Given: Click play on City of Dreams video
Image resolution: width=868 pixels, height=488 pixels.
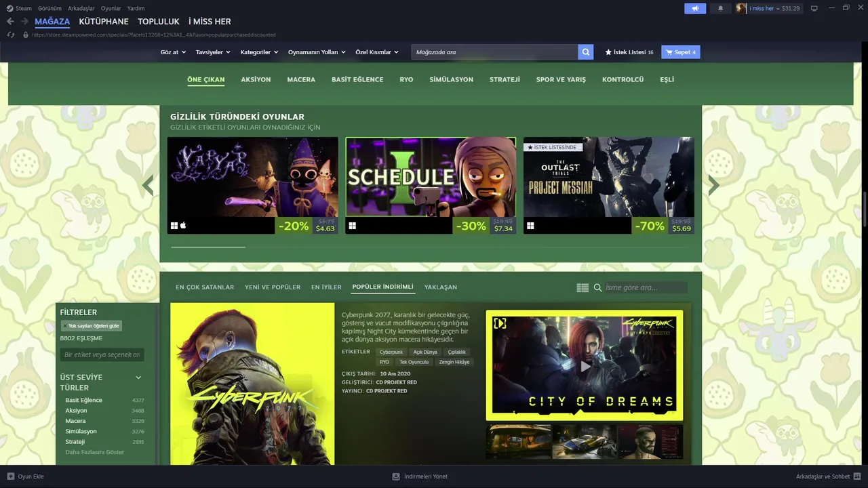Looking at the screenshot, I should [x=585, y=366].
